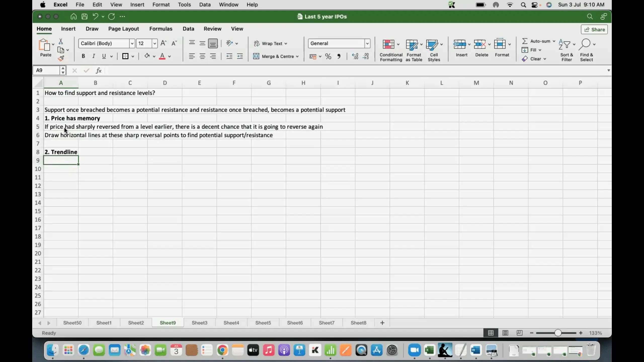Open Conditional Formatting icon
Viewport: 644px width, 362px height.
pos(388,44)
